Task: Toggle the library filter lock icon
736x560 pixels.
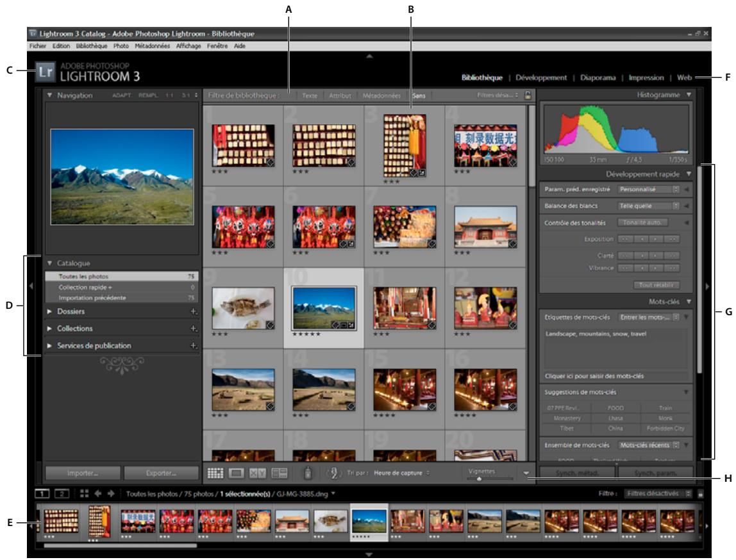Action: click(x=528, y=95)
